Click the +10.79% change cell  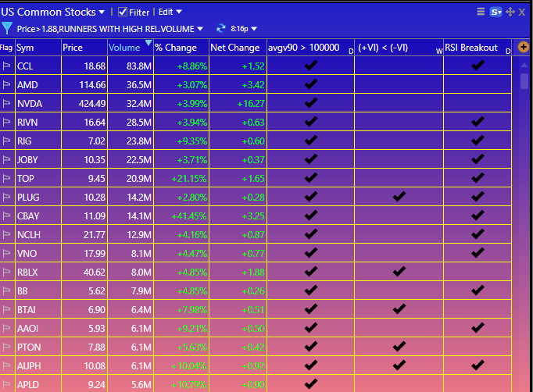point(181,384)
